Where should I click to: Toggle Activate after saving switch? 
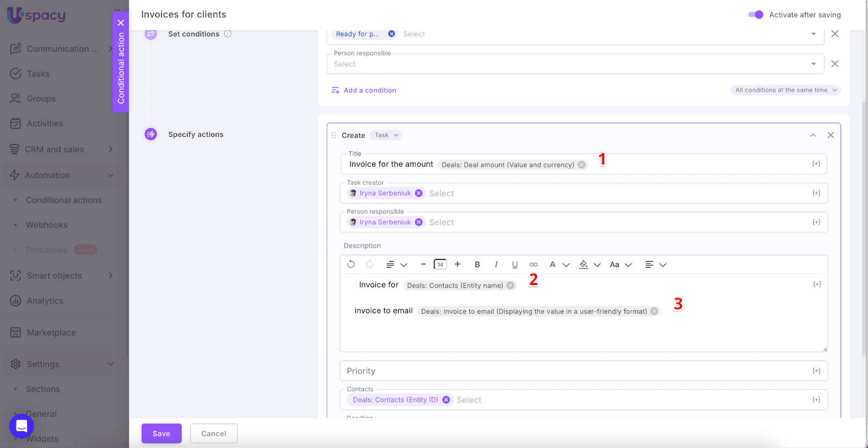pos(756,15)
